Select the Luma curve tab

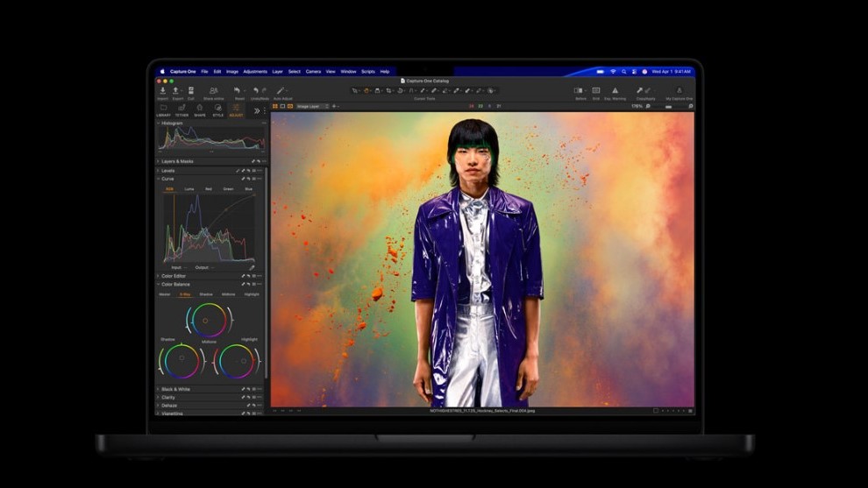pos(189,189)
